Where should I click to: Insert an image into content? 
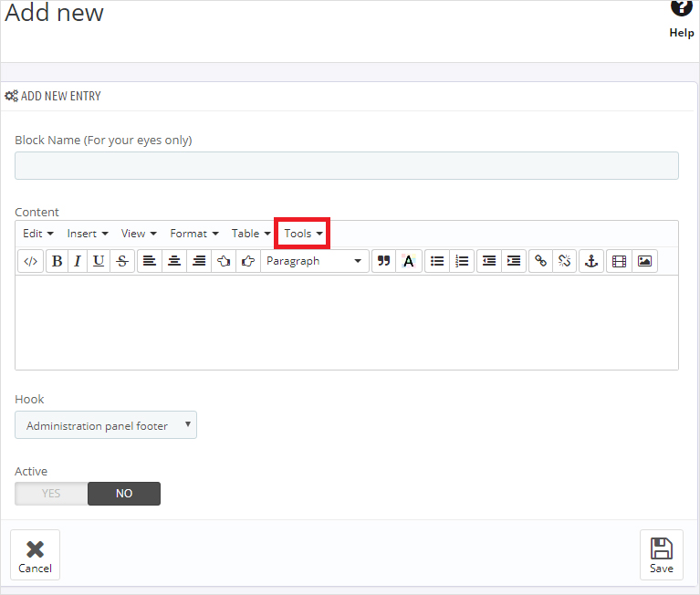pos(644,261)
